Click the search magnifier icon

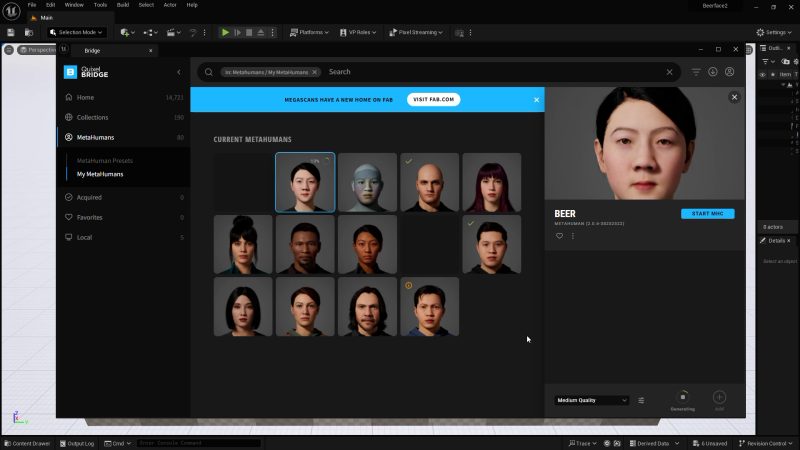click(x=209, y=72)
